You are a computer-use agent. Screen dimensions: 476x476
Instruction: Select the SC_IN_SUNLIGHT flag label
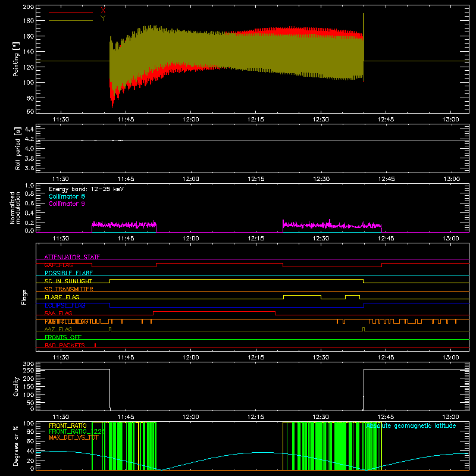(68, 281)
